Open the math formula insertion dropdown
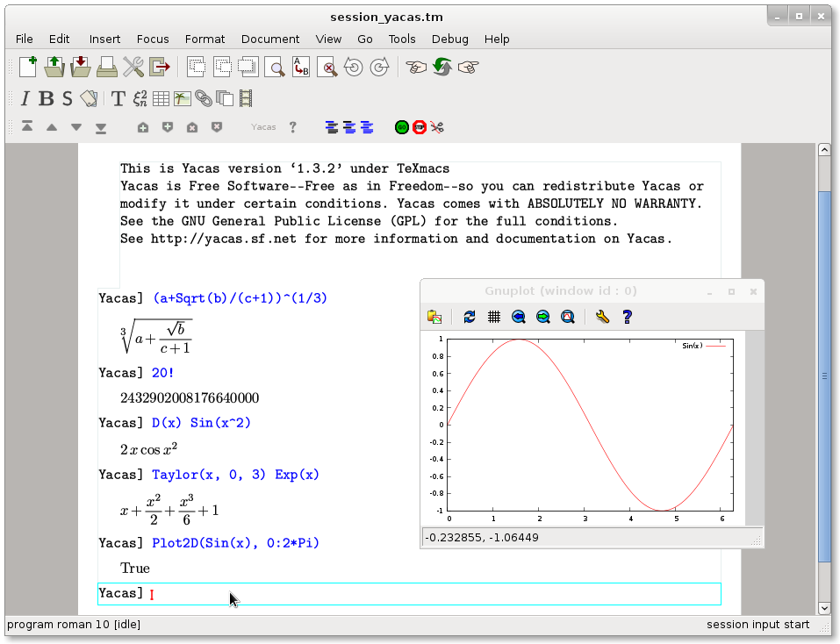Image resolution: width=840 pixels, height=644 pixels. click(140, 98)
